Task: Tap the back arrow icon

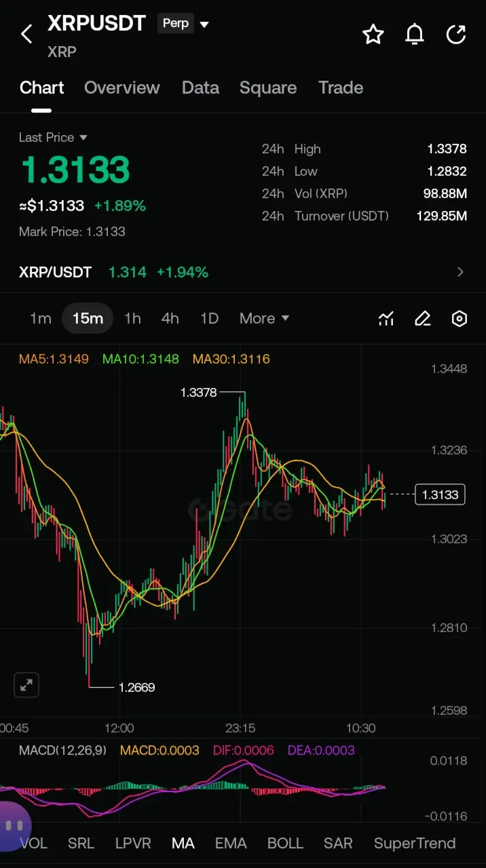Action: click(x=26, y=34)
